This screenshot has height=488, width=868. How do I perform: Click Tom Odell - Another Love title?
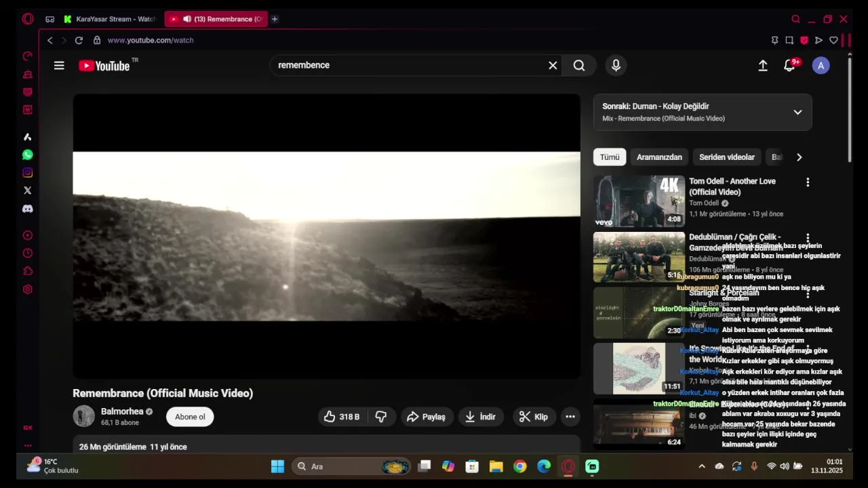[732, 186]
